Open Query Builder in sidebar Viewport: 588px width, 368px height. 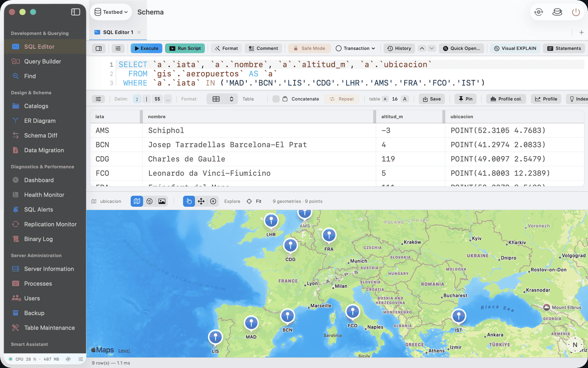(x=45, y=61)
